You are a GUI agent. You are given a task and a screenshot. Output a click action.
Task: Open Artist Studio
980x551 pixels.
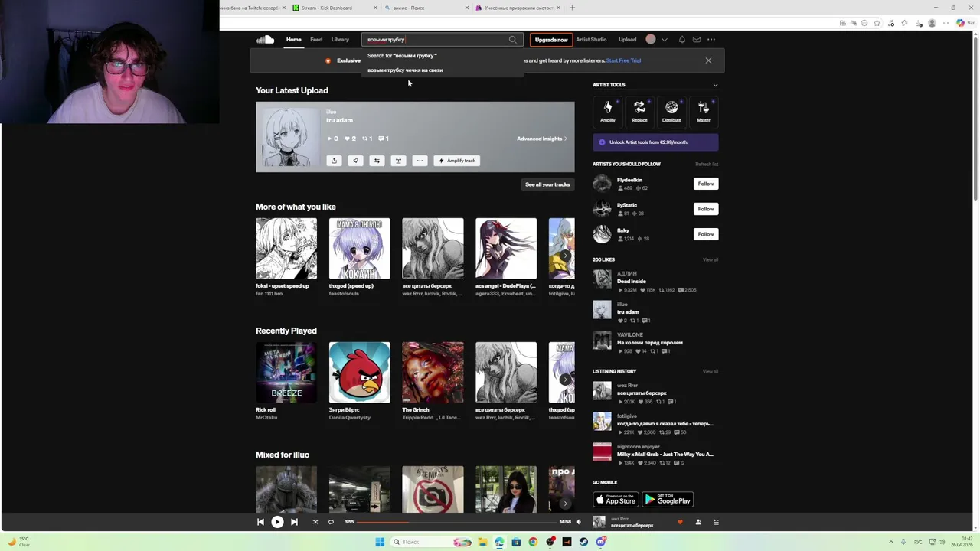(591, 40)
